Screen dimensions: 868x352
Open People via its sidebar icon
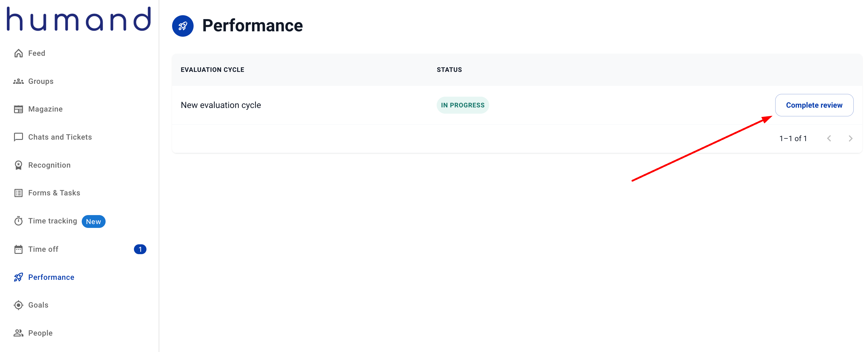coord(18,333)
